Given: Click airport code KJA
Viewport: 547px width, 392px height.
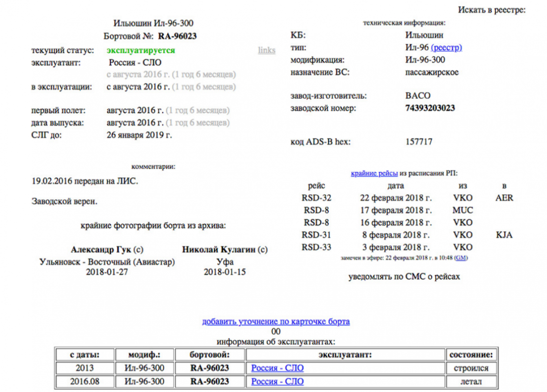Looking at the screenshot, I should click(504, 235).
